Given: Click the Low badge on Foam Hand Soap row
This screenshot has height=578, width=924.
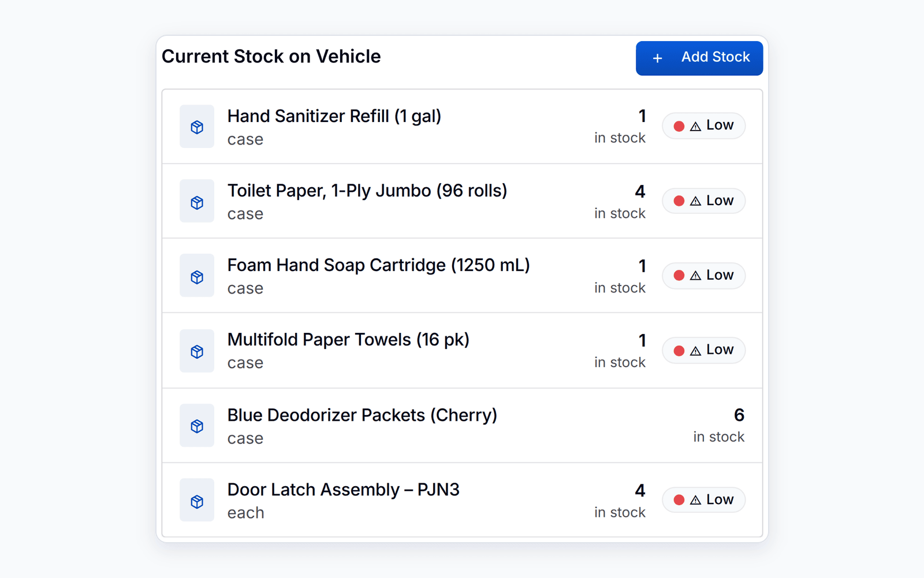Looking at the screenshot, I should pyautogui.click(x=703, y=275).
